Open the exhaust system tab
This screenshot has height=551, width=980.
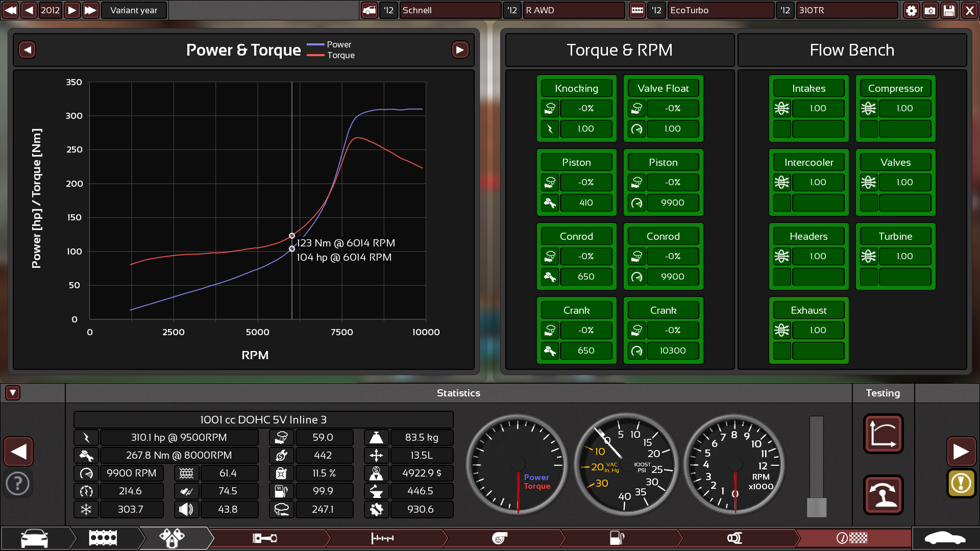tap(734, 538)
